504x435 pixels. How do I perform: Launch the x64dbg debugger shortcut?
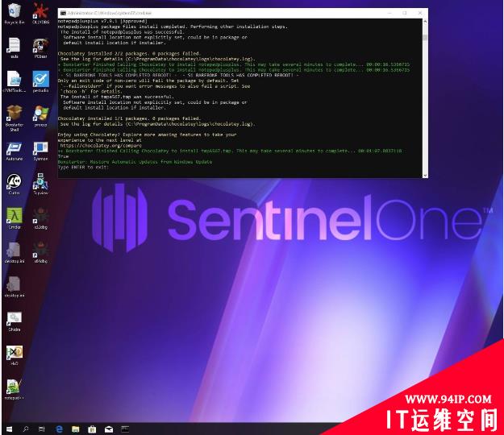(x=41, y=252)
